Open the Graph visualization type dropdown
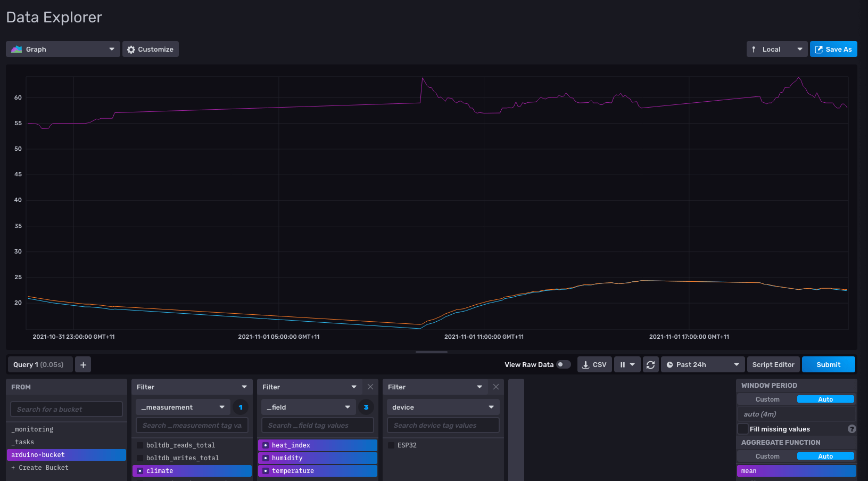Screen dimensions: 868x481 click(x=63, y=49)
